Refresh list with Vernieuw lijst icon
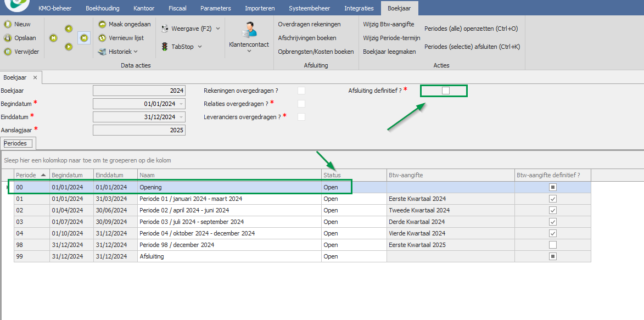 (x=103, y=38)
